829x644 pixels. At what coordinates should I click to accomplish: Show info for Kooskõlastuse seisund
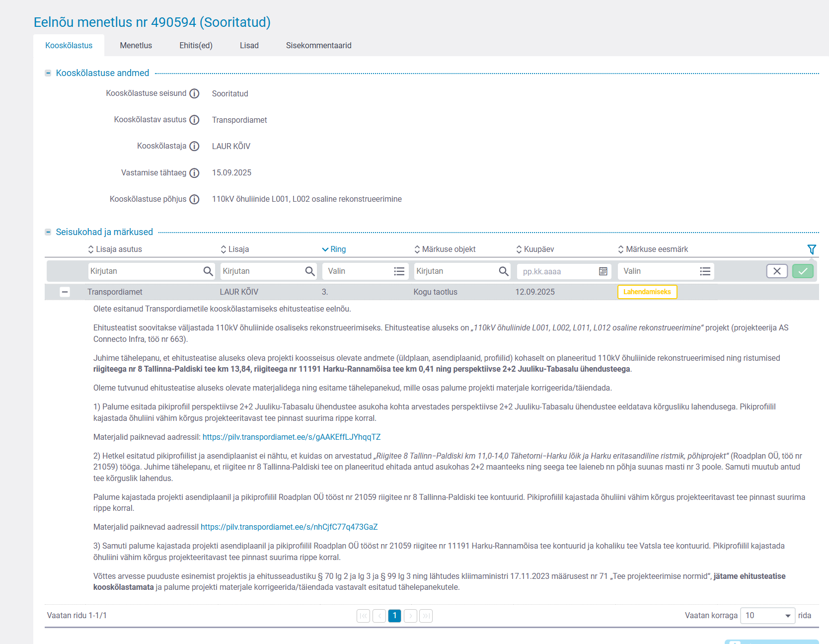195,93
